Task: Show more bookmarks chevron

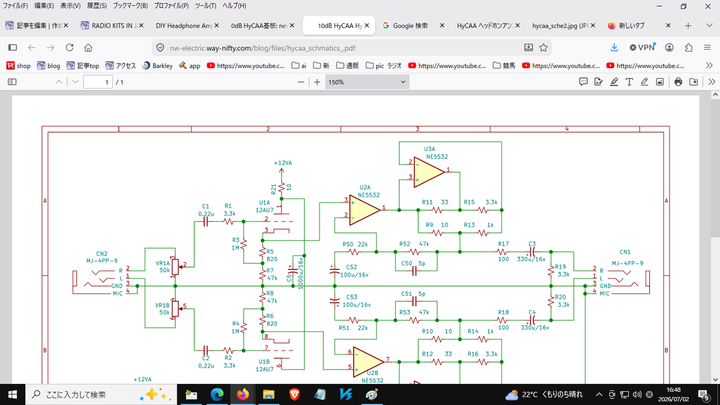Action: tap(709, 66)
